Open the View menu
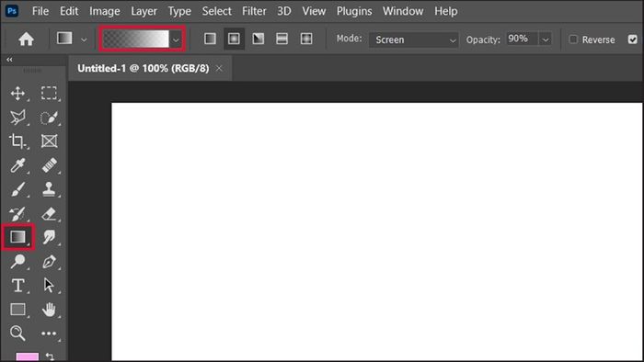 (x=315, y=11)
